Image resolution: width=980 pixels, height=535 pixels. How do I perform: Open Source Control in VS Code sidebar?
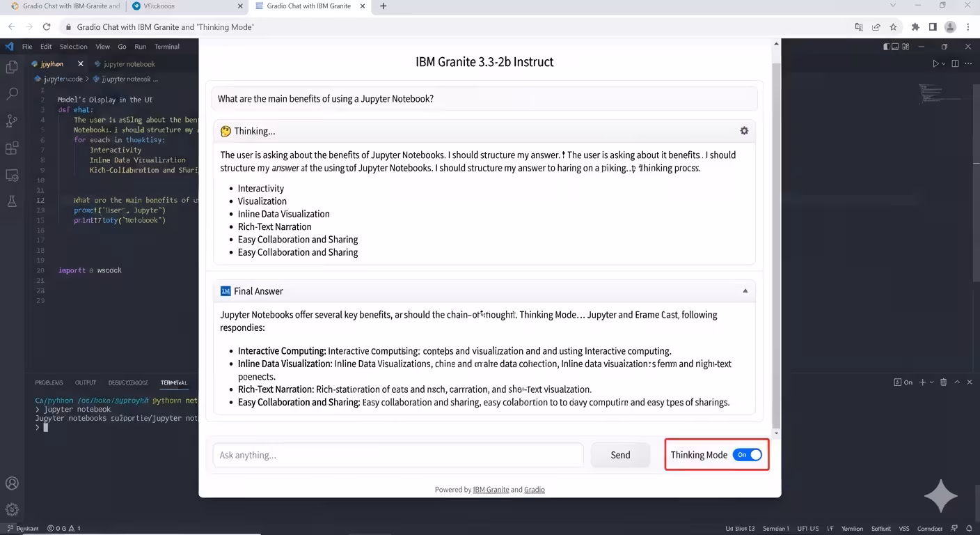[x=12, y=121]
